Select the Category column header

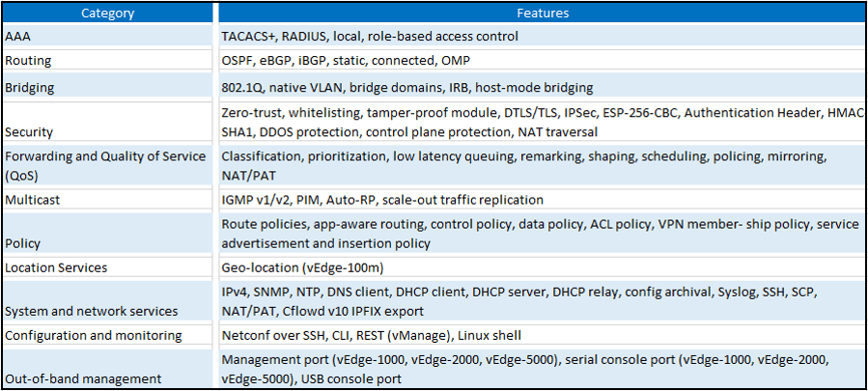109,13
